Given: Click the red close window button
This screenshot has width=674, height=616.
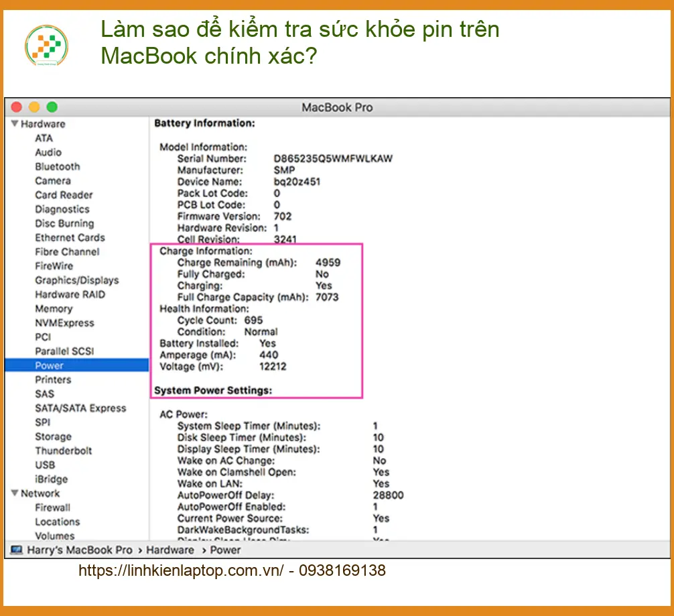Looking at the screenshot, I should [17, 107].
